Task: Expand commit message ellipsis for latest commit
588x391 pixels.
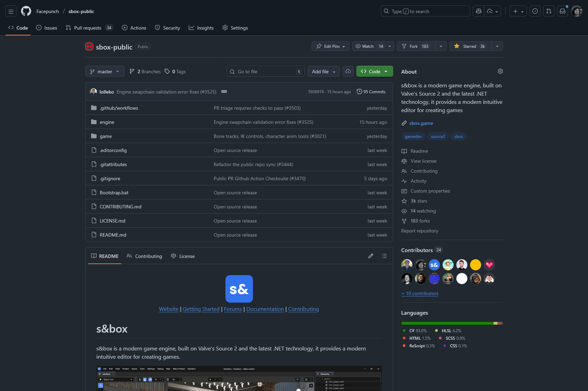Action: pyautogui.click(x=224, y=91)
